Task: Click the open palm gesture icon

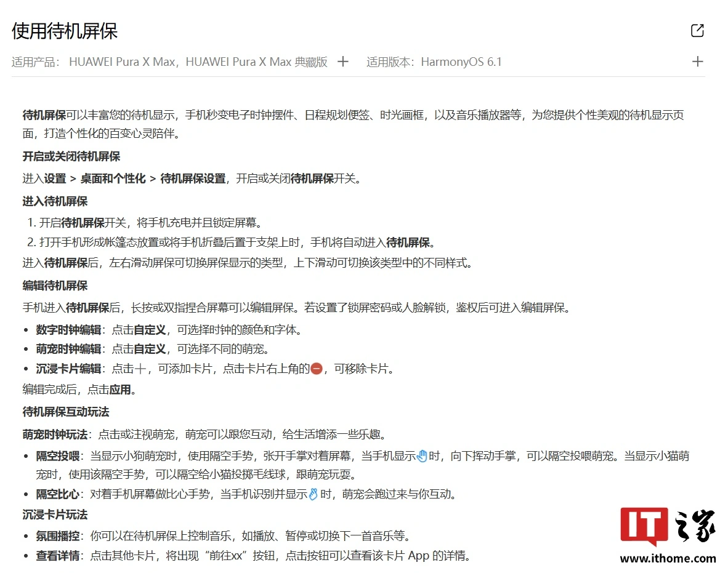Action: pyautogui.click(x=421, y=456)
